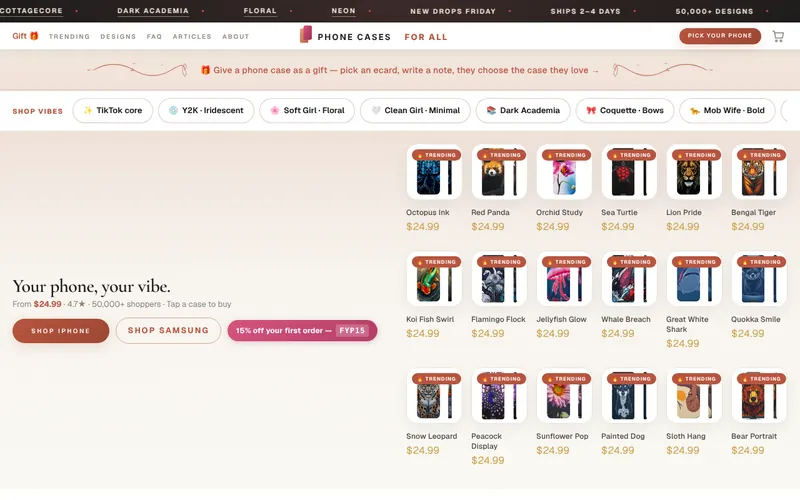Click the Shop iPhone button
Screen dimensions: 800x500
[x=61, y=331]
